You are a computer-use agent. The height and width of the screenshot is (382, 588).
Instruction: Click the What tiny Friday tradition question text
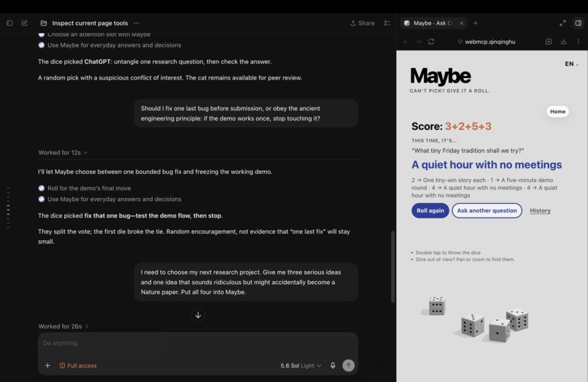467,150
